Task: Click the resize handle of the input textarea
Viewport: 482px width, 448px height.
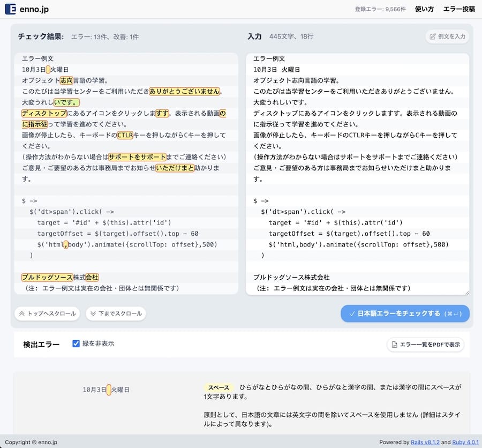Action: pyautogui.click(x=466, y=292)
